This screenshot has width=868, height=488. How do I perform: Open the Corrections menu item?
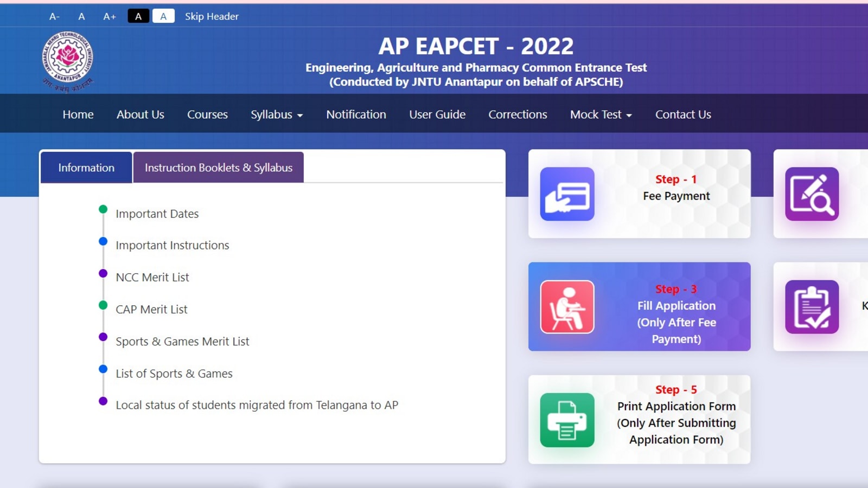pos(518,114)
